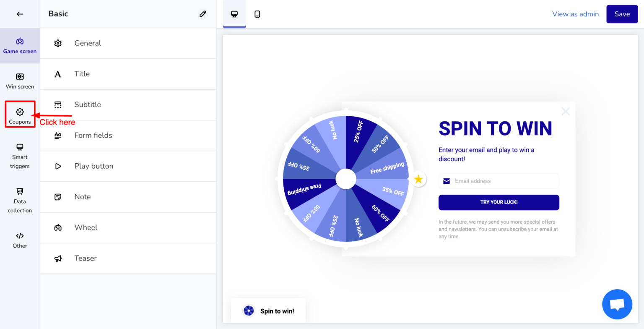The height and width of the screenshot is (329, 644).
Task: Open the Data collection section
Action: 20,200
